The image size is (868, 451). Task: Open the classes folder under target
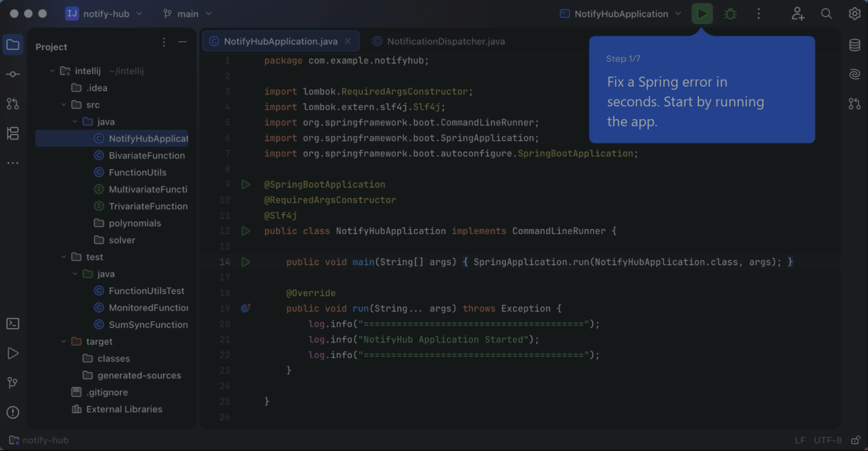112,359
